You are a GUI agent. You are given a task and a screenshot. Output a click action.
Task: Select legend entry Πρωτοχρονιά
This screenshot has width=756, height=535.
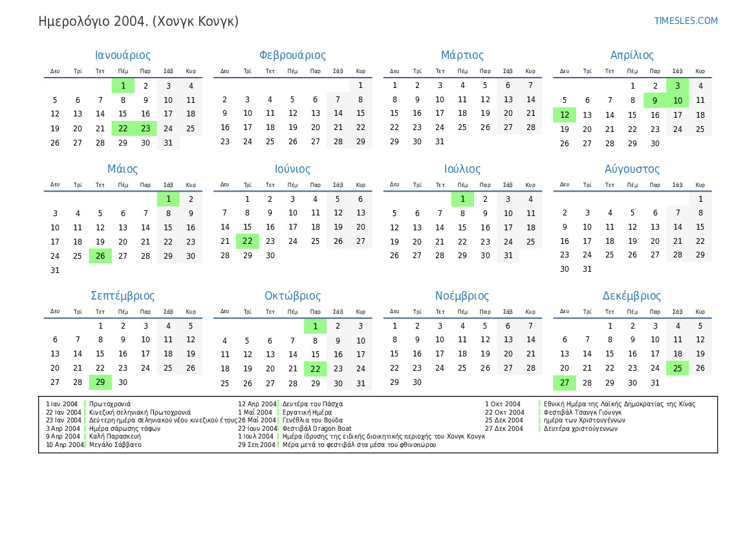click(109, 404)
